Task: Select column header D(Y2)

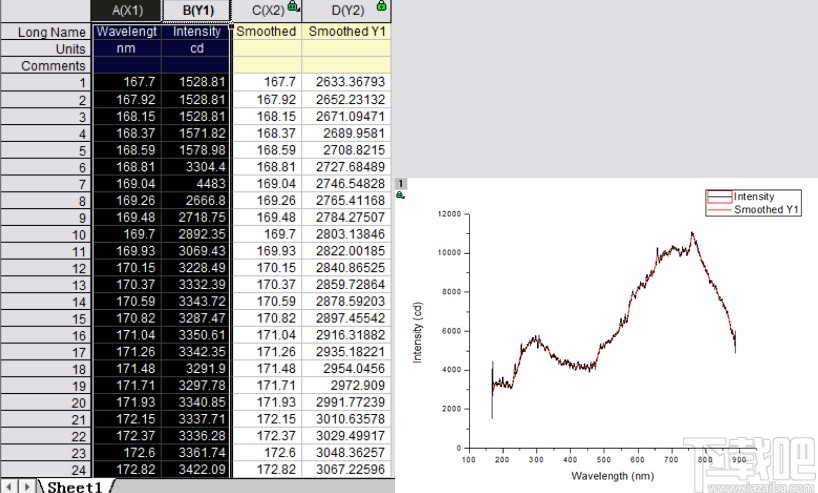Action: pyautogui.click(x=346, y=11)
